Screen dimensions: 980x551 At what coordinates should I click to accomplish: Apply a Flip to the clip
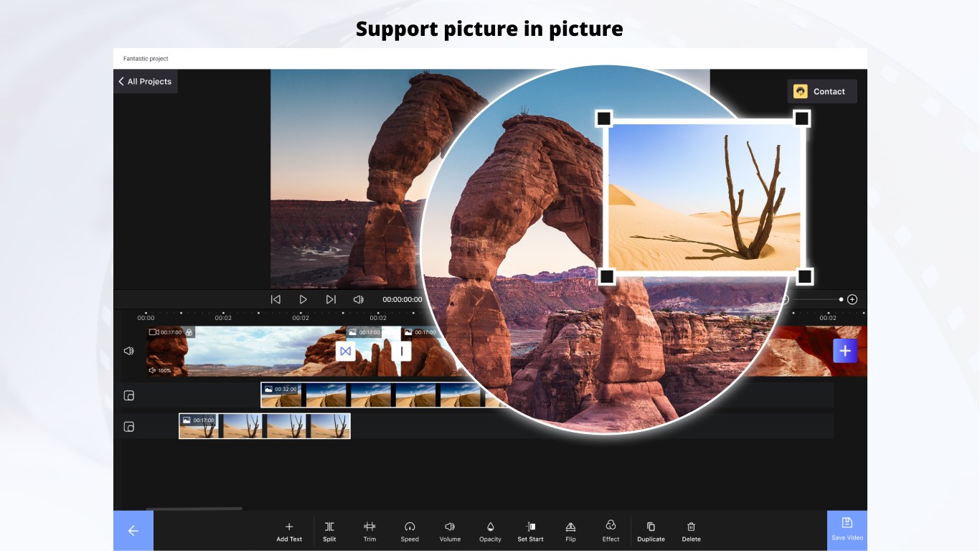click(570, 531)
